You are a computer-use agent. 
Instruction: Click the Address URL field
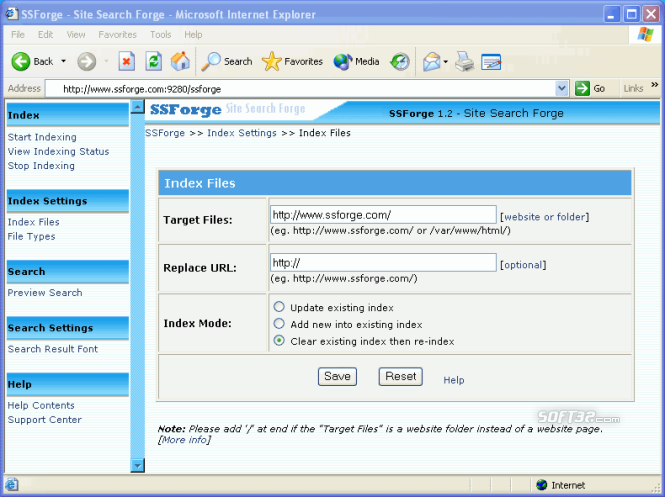coord(300,89)
